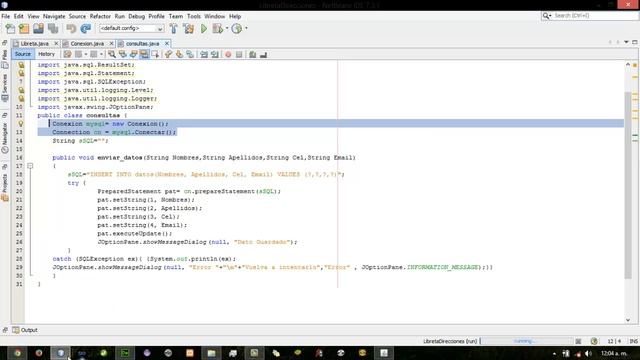The width and height of the screenshot is (640, 360).
Task: Open the minimized Navigator side panel
Action: 4,138
